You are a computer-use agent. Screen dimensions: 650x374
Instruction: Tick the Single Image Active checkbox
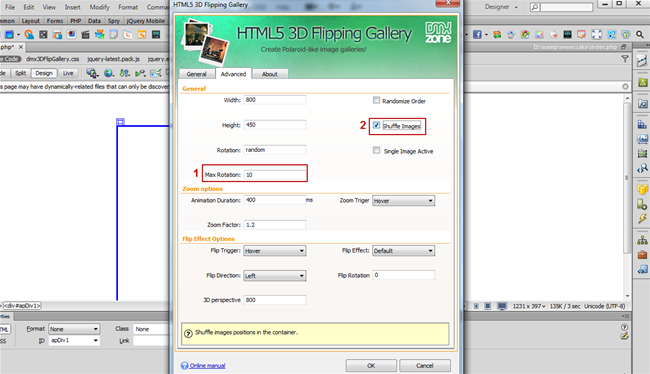376,150
